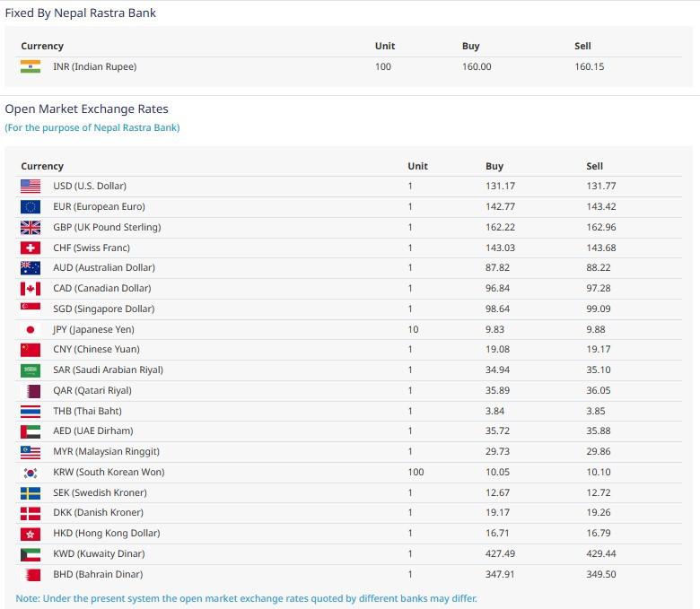Click the UK flag next to GBP

31,228
